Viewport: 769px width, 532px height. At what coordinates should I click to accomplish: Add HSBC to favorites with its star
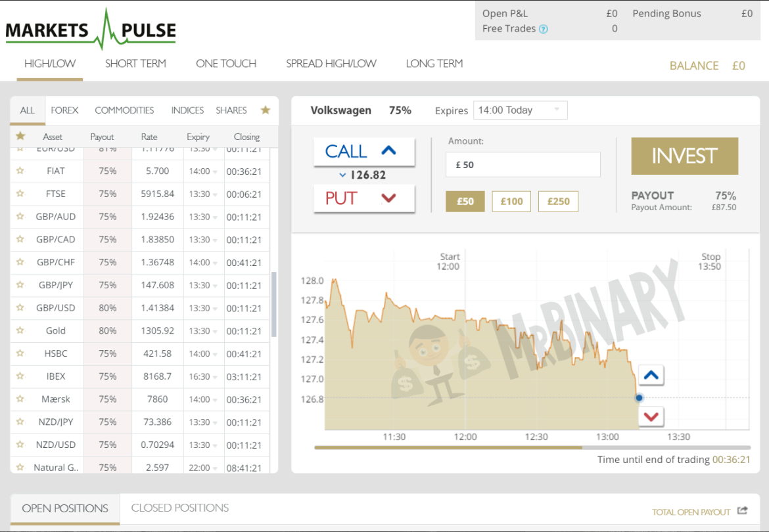(x=20, y=353)
